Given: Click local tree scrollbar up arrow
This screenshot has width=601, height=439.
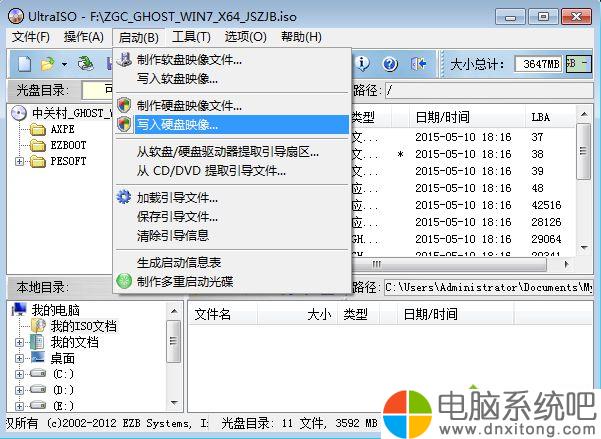Looking at the screenshot, I should click(174, 311).
